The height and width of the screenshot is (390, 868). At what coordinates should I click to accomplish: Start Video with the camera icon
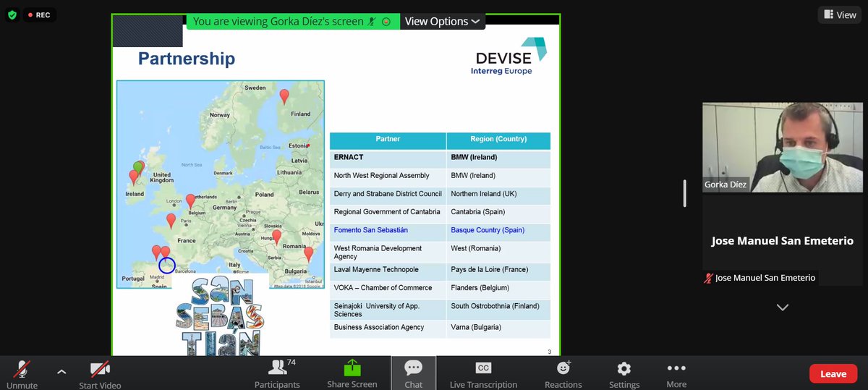click(100, 373)
